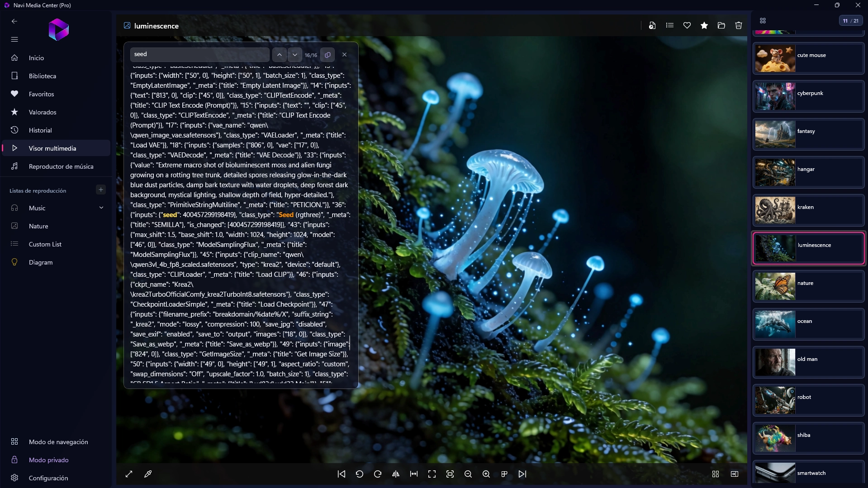The image size is (868, 488).
Task: Zoom out the image
Action: (468, 474)
